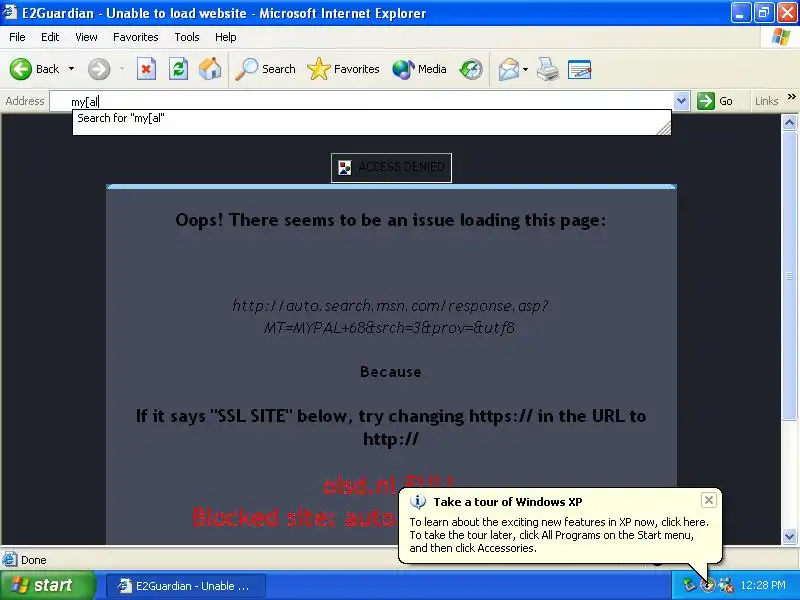Click the leftmost green system tray icon

(x=689, y=585)
